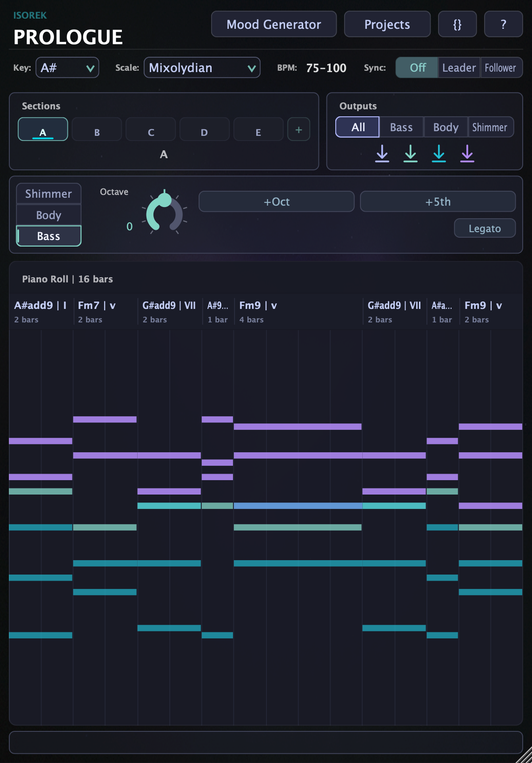Viewport: 532px width, 763px height.
Task: Click the A#add9 | I chord header
Action: point(40,312)
